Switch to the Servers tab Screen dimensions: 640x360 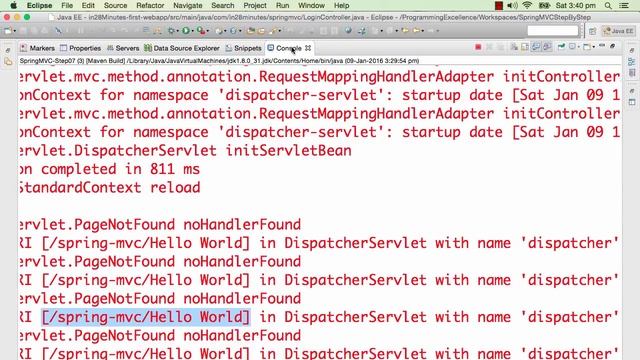pos(123,48)
